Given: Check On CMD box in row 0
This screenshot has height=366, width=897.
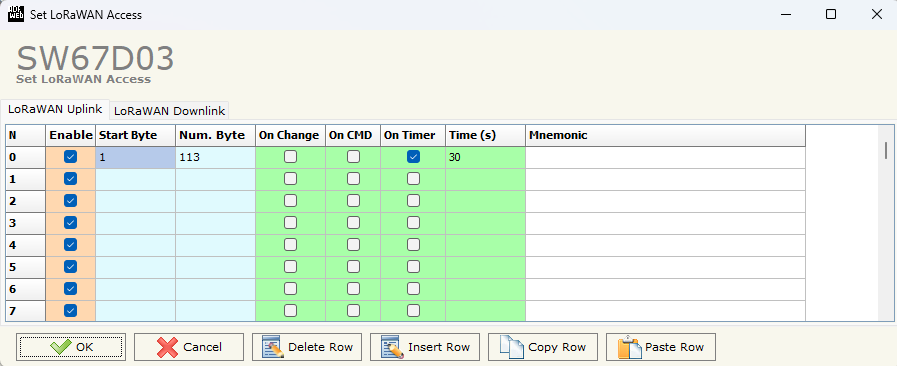Looking at the screenshot, I should (x=353, y=157).
